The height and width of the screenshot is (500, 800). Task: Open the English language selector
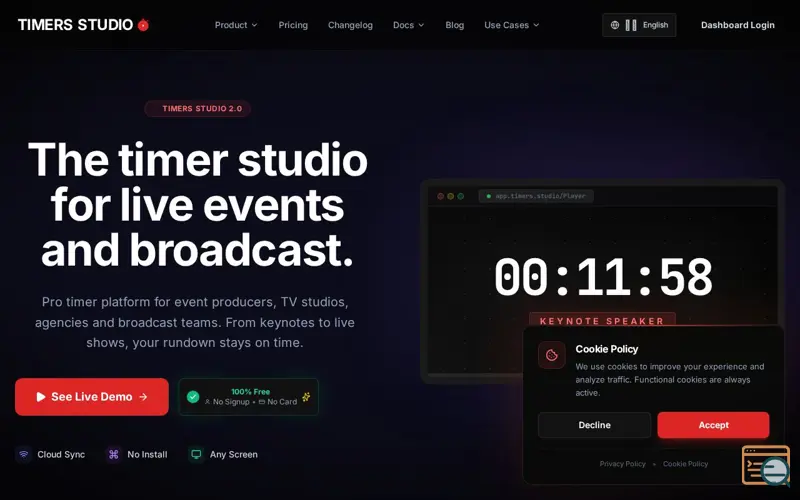(x=639, y=25)
